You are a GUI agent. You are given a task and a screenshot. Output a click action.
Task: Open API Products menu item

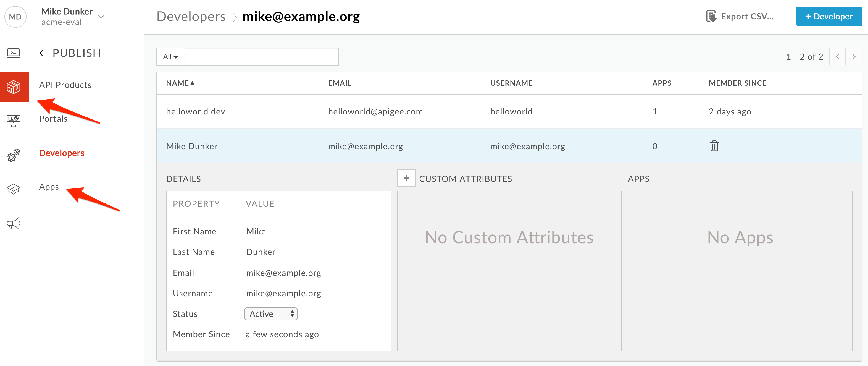65,85
